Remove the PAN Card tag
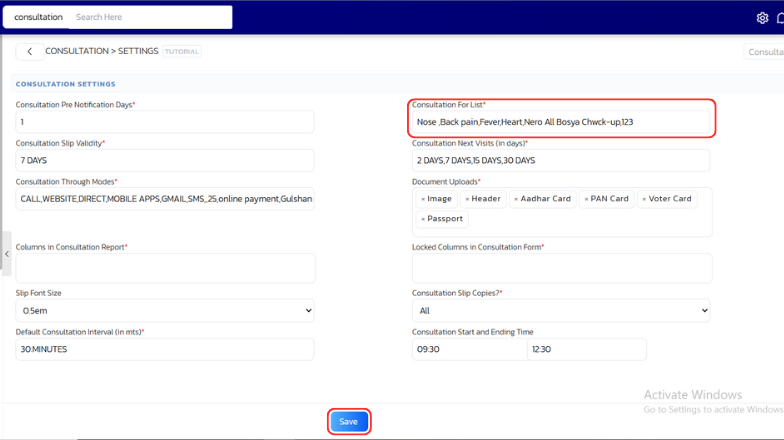 587,199
